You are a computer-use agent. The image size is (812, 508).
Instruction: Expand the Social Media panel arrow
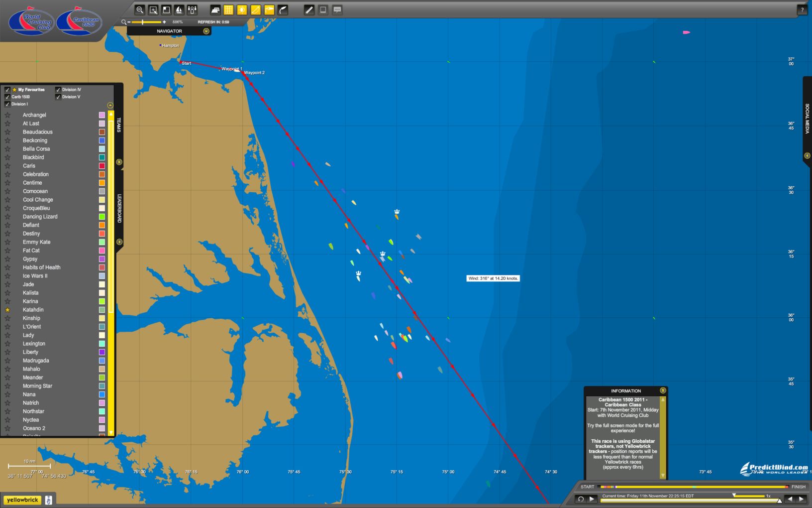click(807, 156)
